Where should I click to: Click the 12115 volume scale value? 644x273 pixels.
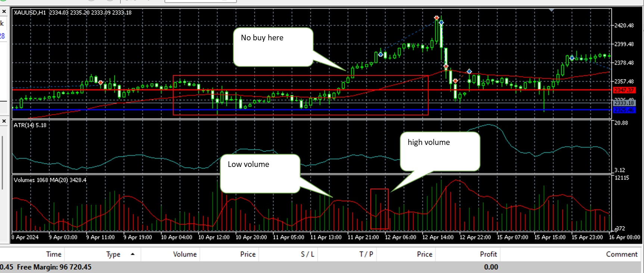(622, 178)
